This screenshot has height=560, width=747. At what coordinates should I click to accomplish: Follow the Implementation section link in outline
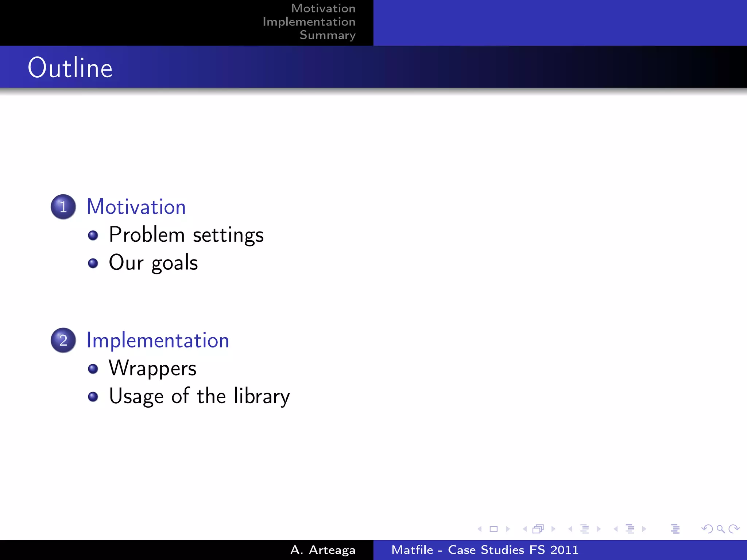coord(158,340)
